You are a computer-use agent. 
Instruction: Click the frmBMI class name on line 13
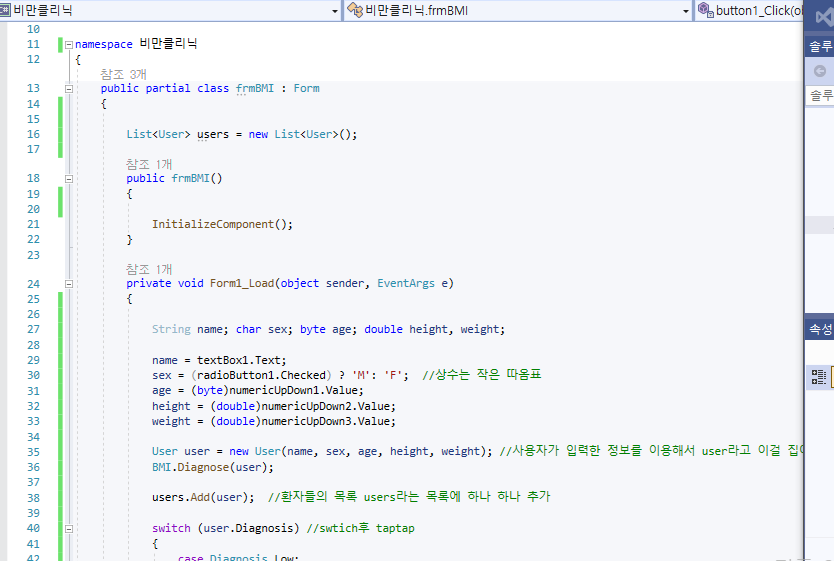click(x=255, y=88)
